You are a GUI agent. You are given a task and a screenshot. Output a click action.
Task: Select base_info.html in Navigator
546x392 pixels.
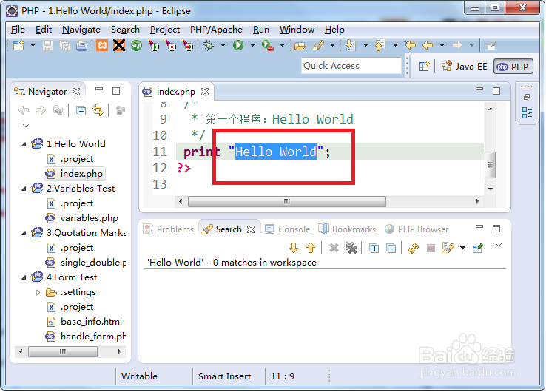[84, 322]
